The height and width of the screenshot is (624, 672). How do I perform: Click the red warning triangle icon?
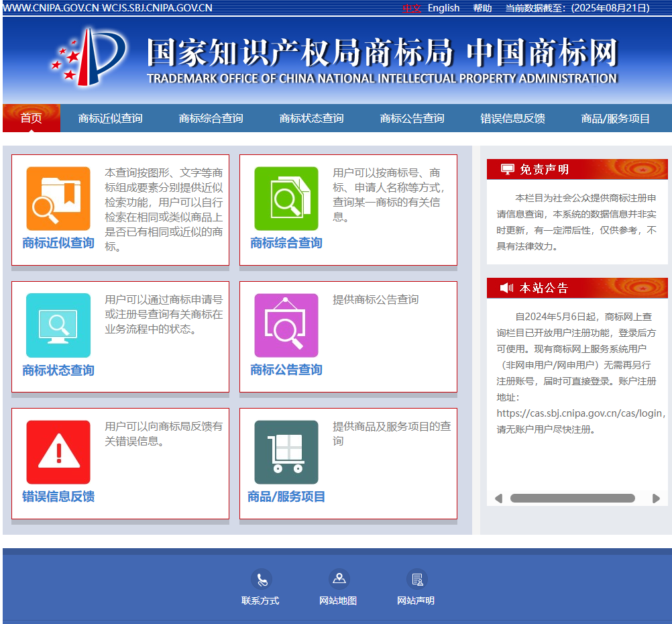coord(58,452)
